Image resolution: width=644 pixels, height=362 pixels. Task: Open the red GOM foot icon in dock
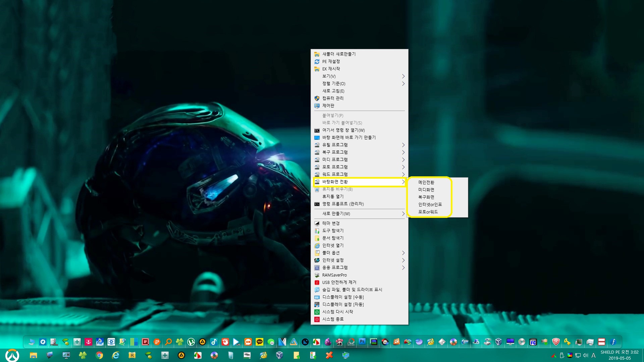(225, 342)
